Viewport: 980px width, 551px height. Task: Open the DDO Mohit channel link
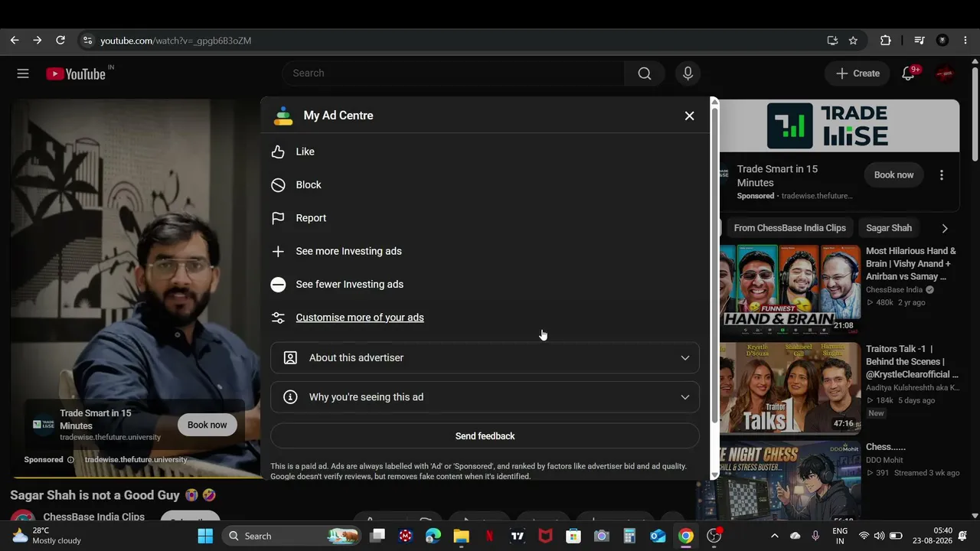pyautogui.click(x=884, y=460)
